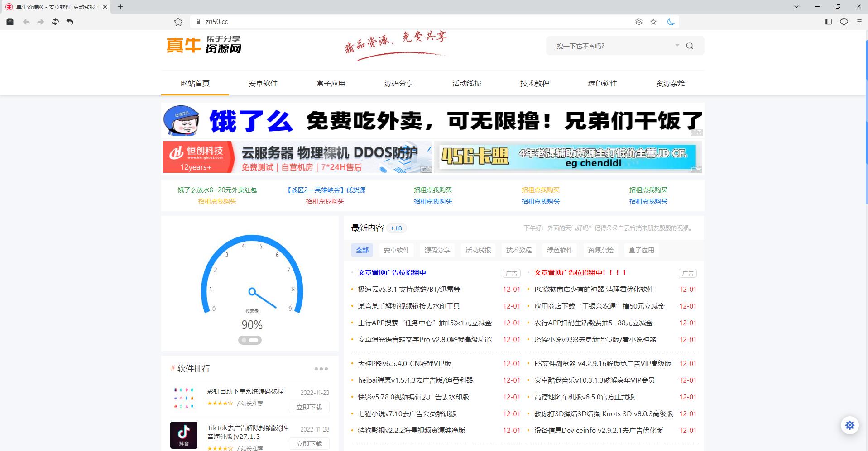
Task: Click the 456卡盟 banner ad
Action: 568,157
